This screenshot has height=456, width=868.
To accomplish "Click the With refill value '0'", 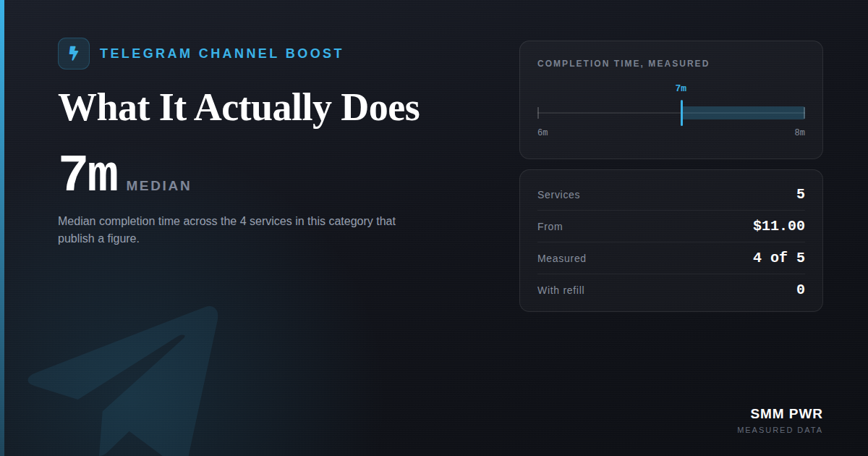I will click(801, 290).
